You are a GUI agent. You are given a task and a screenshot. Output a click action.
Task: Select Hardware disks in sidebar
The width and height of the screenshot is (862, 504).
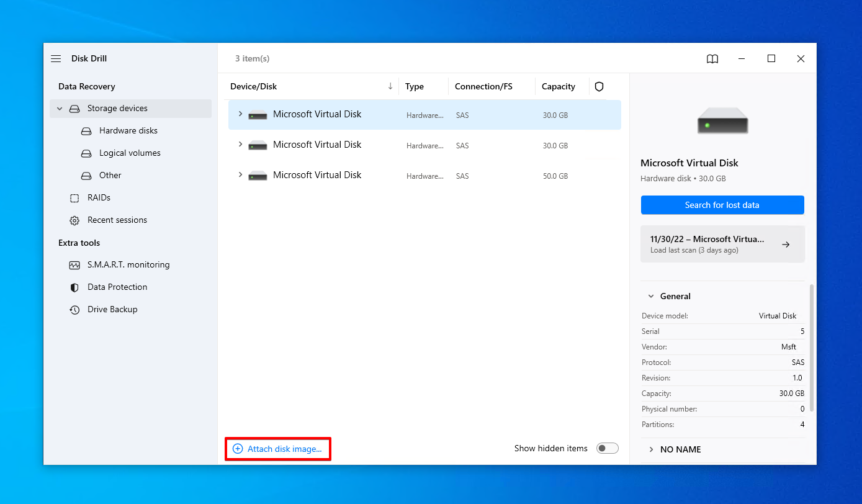[128, 130]
